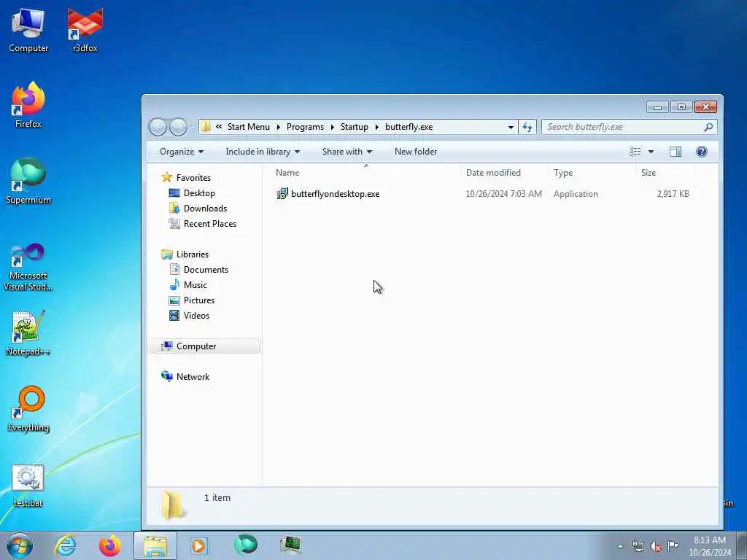Open the Supermium taskbar icon
The height and width of the screenshot is (560, 747).
pyautogui.click(x=245, y=545)
